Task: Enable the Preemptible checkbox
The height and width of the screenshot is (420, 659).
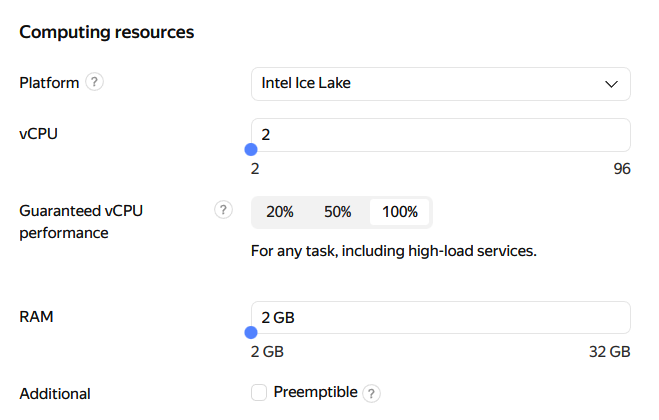Action: pos(259,393)
